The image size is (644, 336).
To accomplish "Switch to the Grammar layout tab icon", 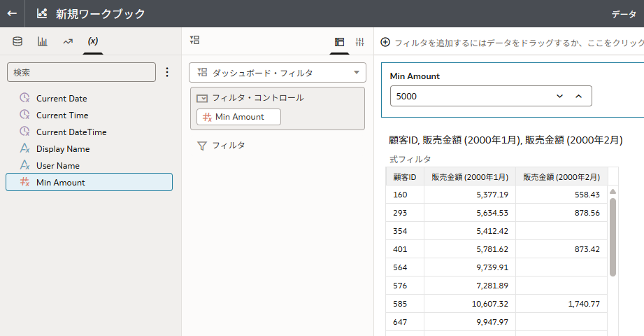I will (x=339, y=41).
